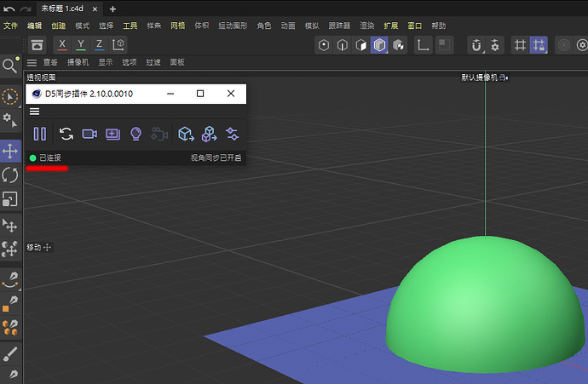This screenshot has height=384, width=588.
Task: Select the Scale tool in left toolbar
Action: [x=10, y=199]
